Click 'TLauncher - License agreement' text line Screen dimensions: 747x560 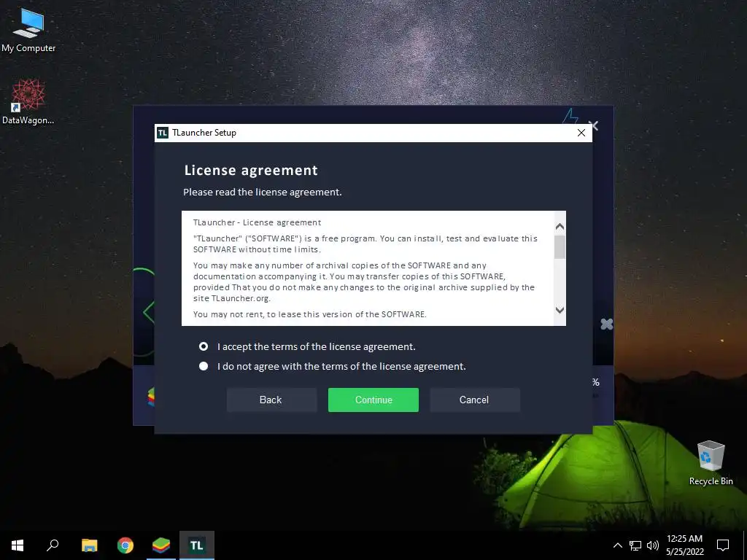tap(258, 222)
